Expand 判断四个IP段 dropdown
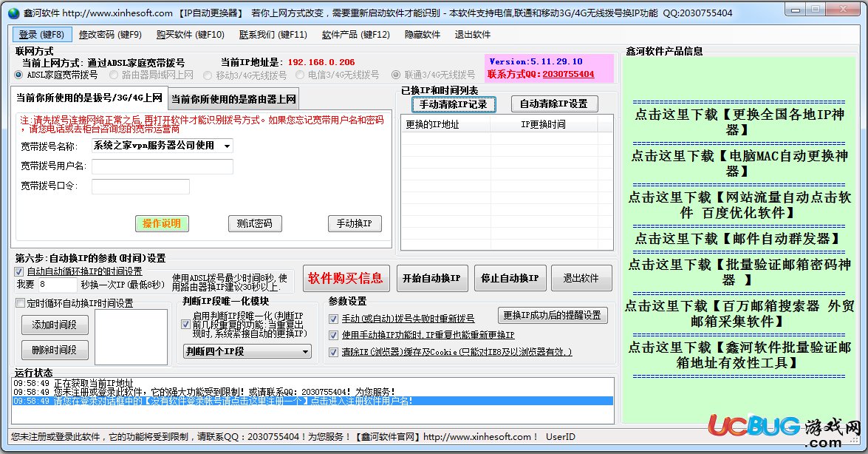 pyautogui.click(x=305, y=351)
